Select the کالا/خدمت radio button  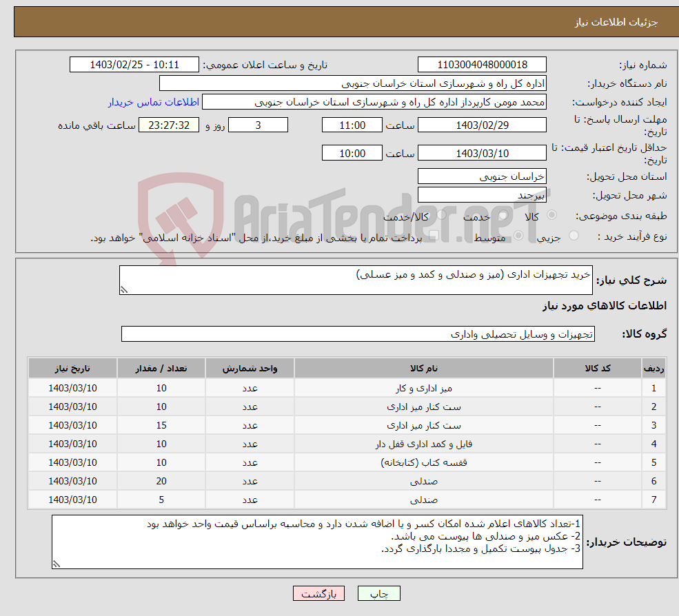pyautogui.click(x=441, y=215)
